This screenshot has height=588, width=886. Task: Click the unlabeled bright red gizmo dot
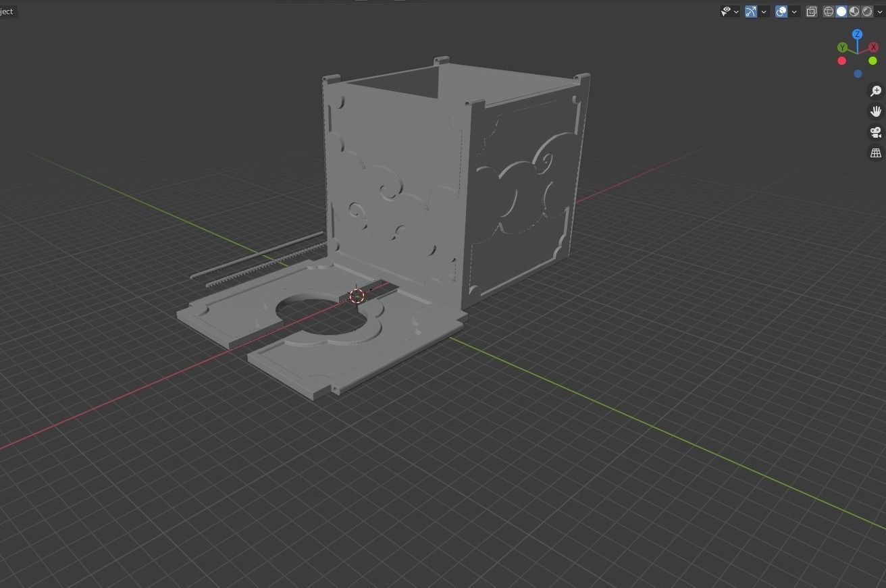[x=841, y=61]
